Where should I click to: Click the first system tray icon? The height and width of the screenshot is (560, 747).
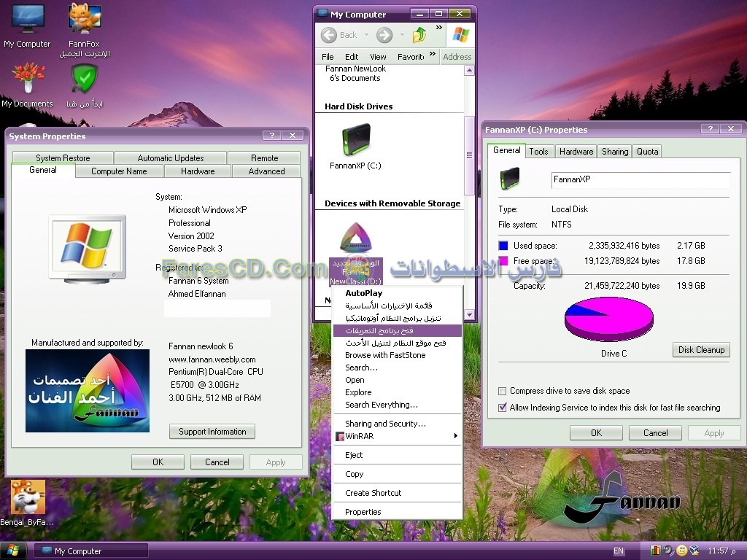tap(656, 551)
